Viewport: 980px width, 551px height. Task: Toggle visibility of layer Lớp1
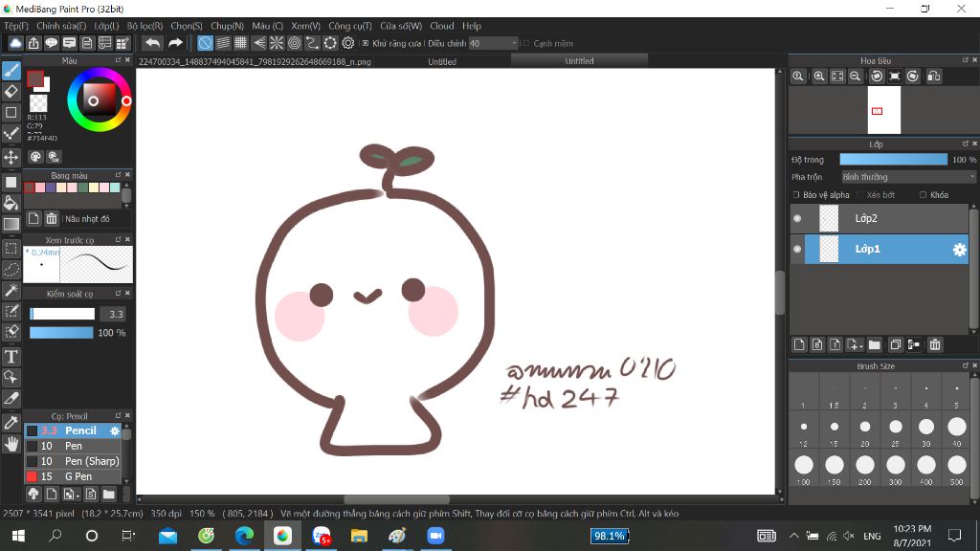(797, 249)
